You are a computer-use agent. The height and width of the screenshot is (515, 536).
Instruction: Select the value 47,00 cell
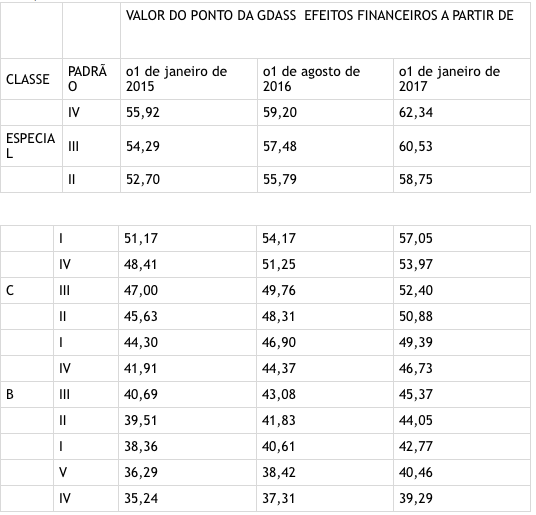[x=187, y=290]
